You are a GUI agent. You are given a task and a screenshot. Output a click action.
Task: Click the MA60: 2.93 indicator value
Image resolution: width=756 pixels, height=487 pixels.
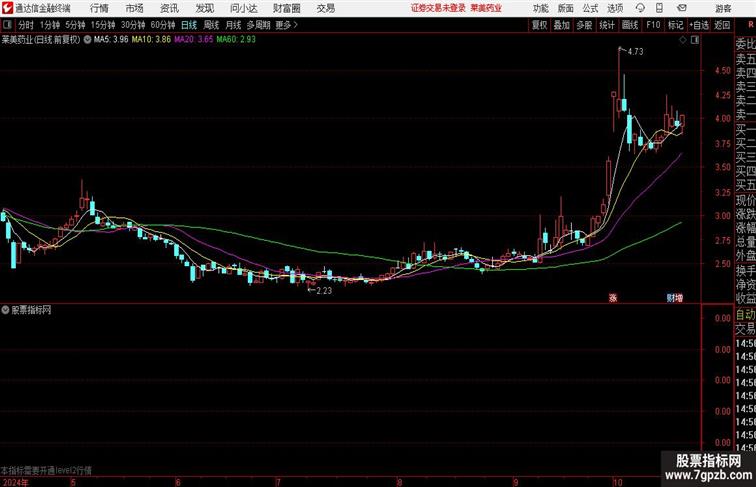tap(236, 40)
